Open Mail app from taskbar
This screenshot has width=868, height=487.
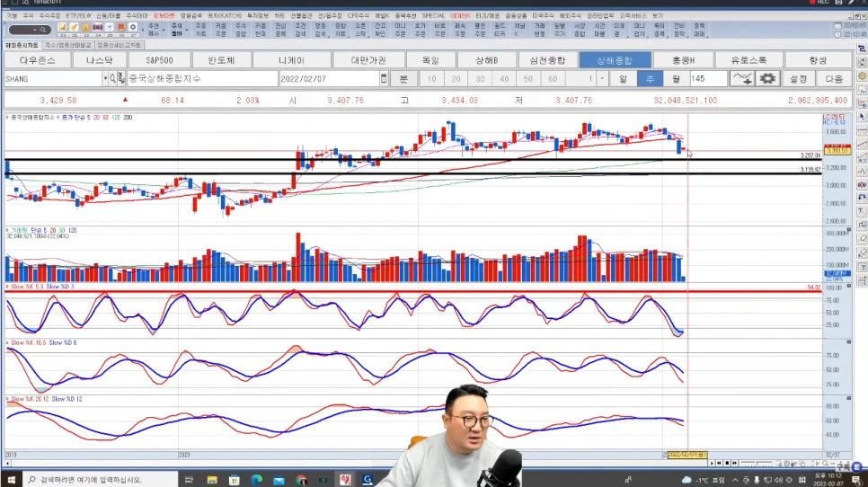pyautogui.click(x=279, y=480)
